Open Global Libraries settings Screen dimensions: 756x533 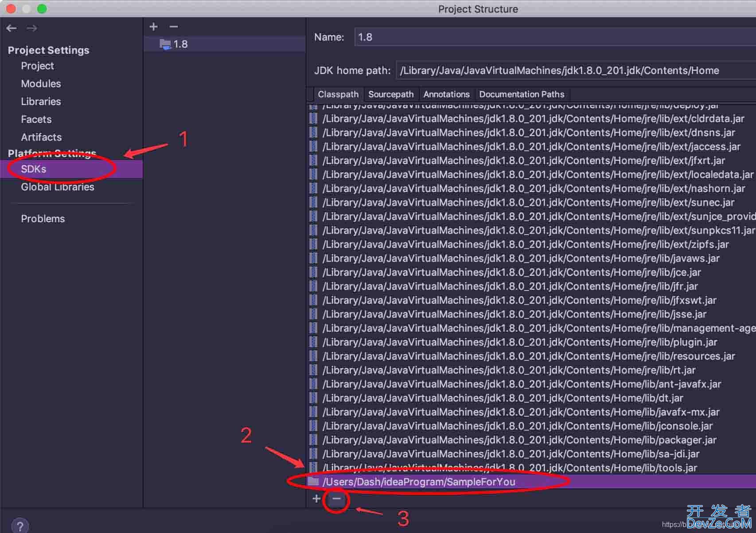[58, 187]
